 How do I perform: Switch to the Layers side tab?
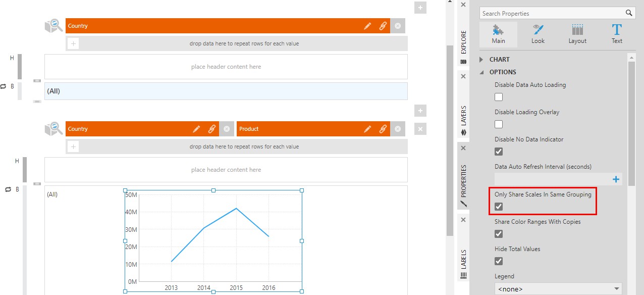tap(463, 115)
